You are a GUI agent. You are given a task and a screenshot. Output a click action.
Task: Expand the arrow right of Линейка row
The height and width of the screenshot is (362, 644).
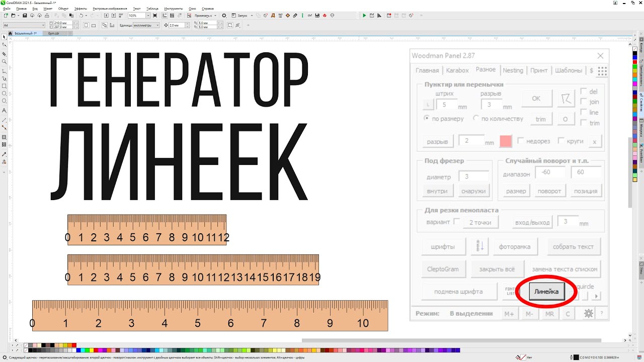(x=597, y=297)
